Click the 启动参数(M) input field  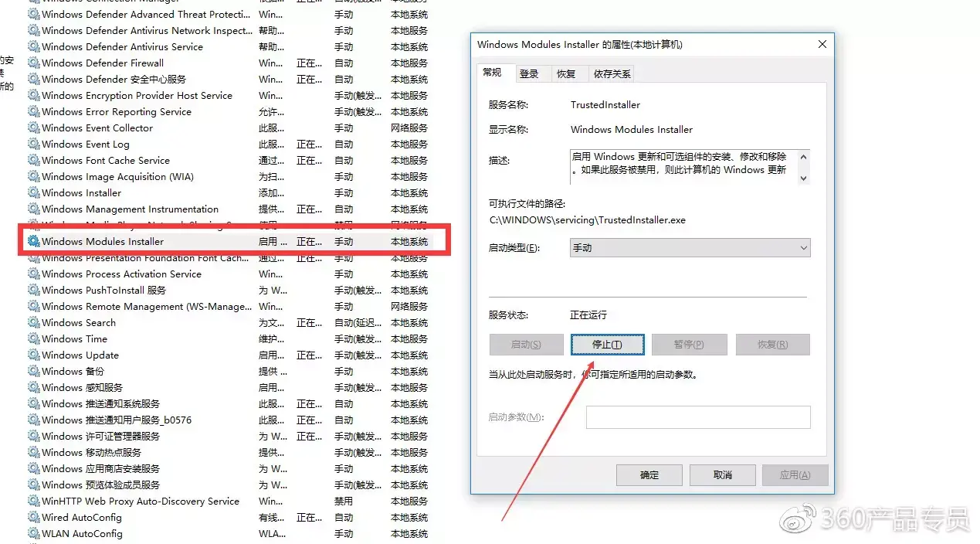coord(698,417)
